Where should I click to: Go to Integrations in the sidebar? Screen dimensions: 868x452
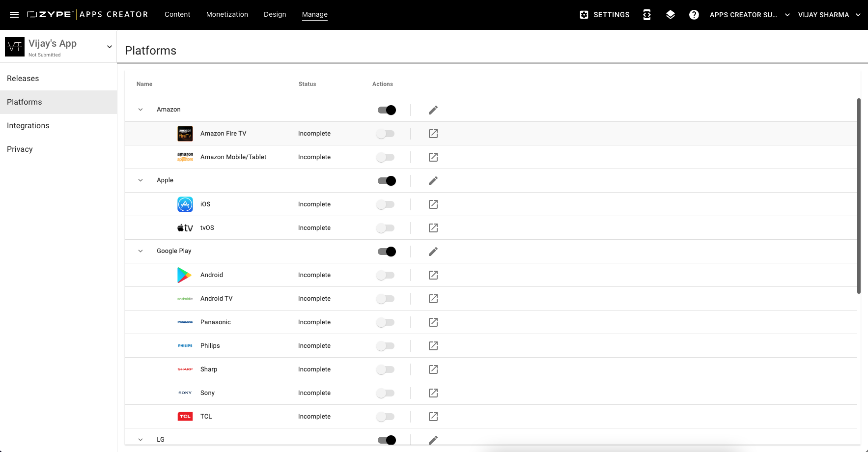(x=58, y=126)
